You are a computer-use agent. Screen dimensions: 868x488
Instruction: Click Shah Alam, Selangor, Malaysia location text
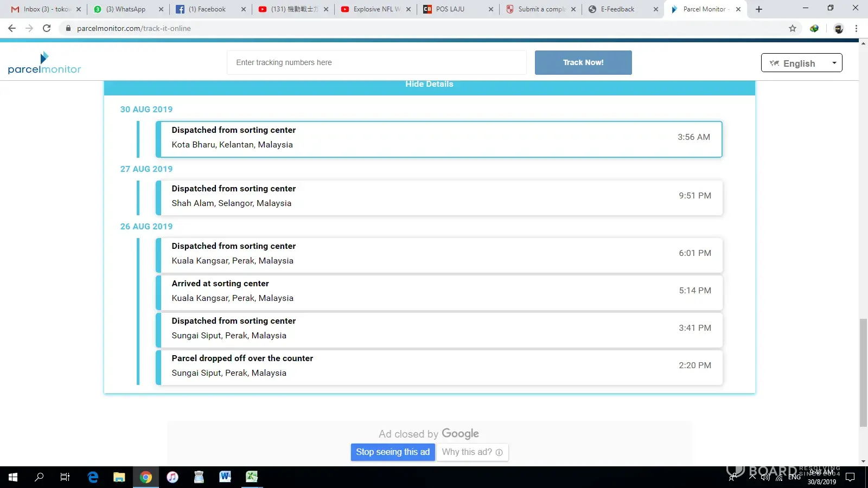232,203
